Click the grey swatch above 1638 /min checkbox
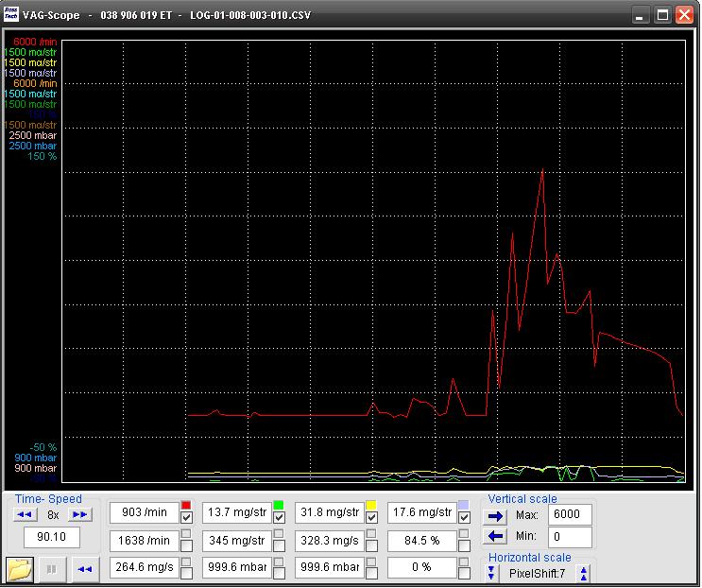This screenshot has height=588, width=702. (x=186, y=533)
